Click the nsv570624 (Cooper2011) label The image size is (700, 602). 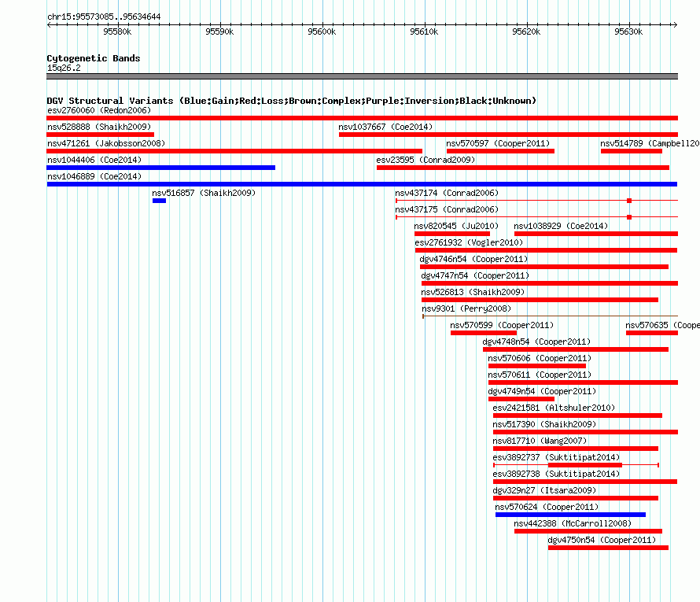(547, 507)
